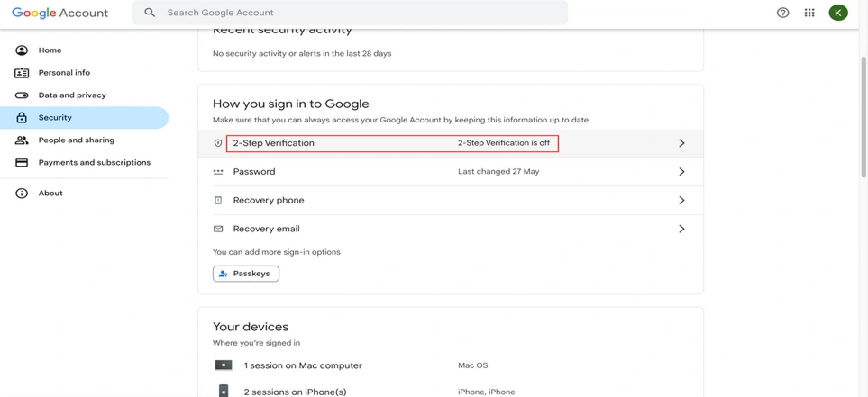Click '2-Step Verification is off' status

[504, 143]
